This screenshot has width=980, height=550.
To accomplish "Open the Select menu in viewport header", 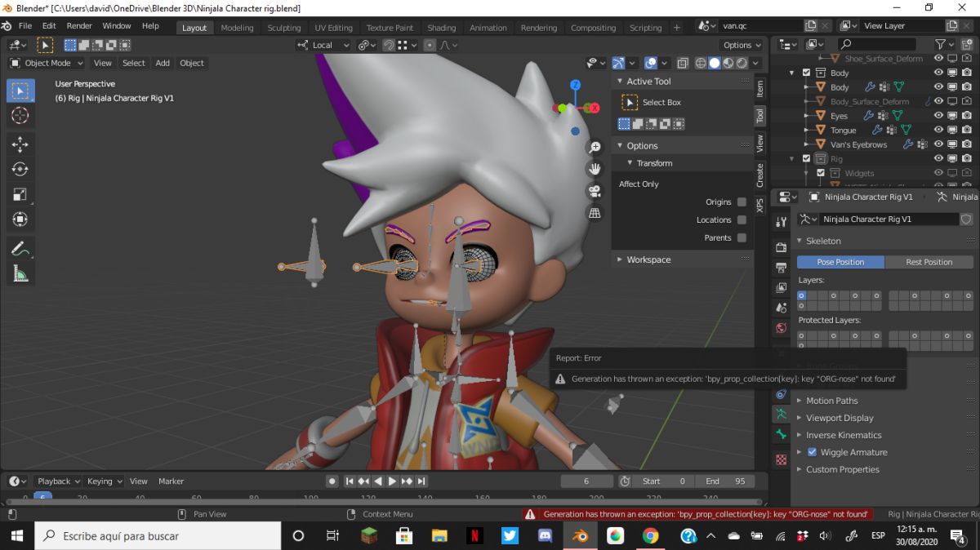I will pyautogui.click(x=133, y=63).
